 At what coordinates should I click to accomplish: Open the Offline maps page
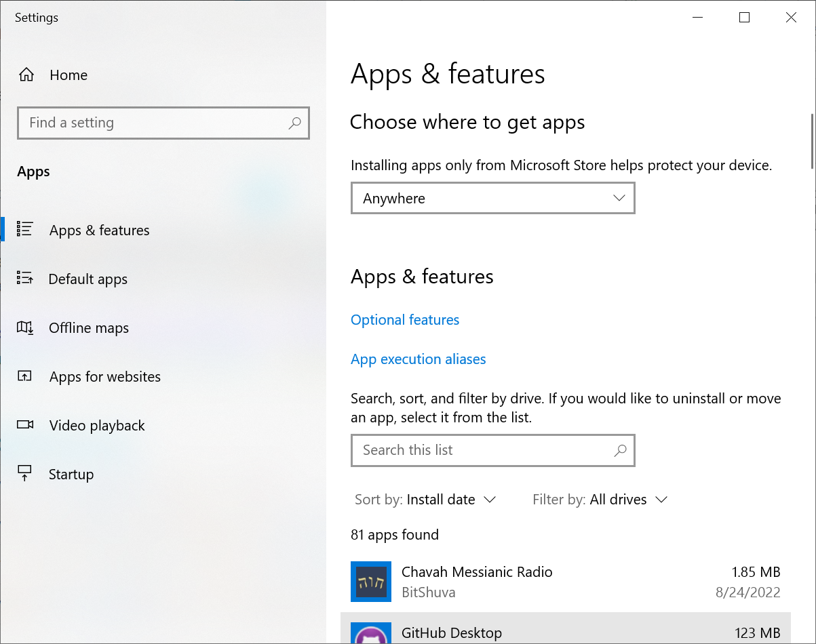163,328
